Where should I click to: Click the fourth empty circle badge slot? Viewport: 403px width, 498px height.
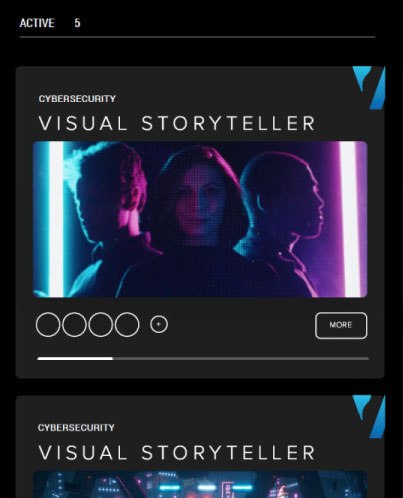127,325
